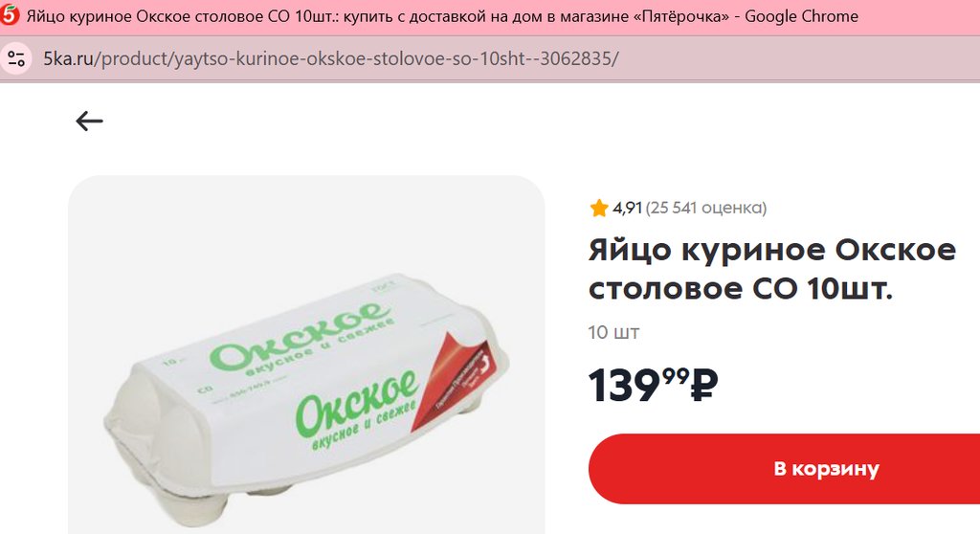This screenshot has width=980, height=534.
Task: Click the superscript 99 kopecks in price
Action: coord(676,377)
